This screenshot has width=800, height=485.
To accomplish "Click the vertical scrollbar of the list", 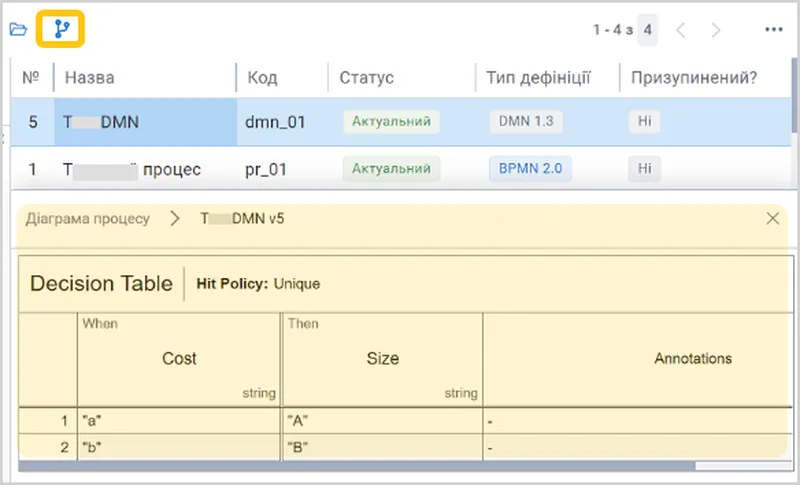I will click(x=794, y=94).
